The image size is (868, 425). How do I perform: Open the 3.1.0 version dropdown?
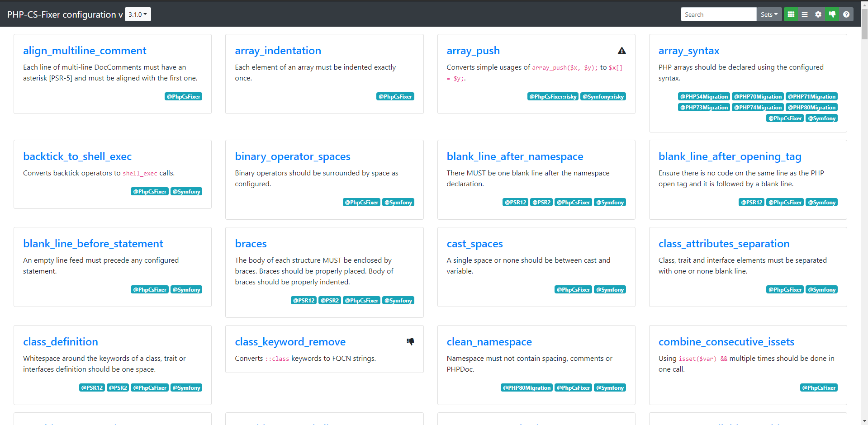[138, 14]
